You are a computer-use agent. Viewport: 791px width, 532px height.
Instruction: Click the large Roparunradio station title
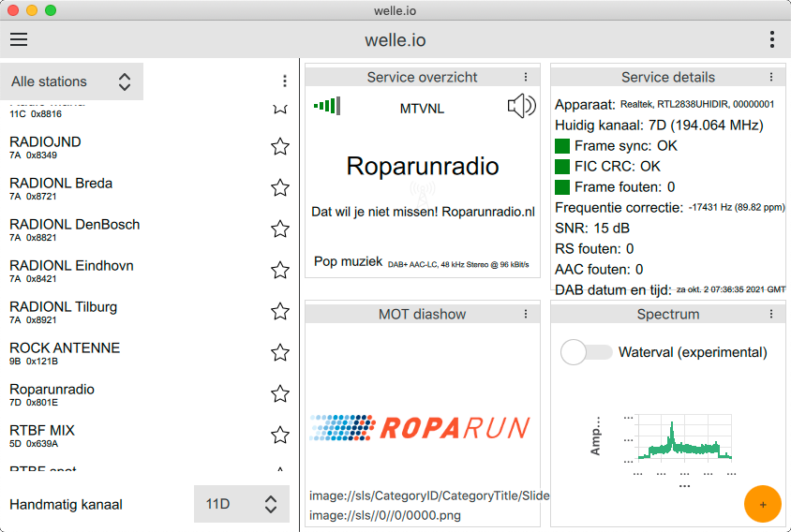point(423,166)
